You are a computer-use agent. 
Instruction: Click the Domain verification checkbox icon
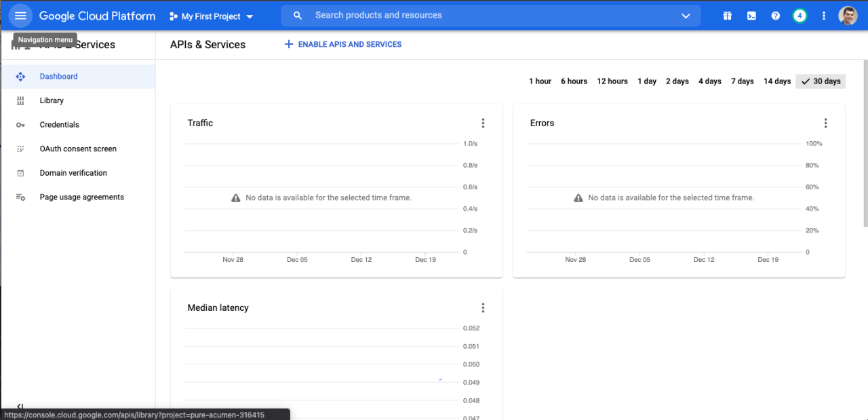click(x=20, y=173)
